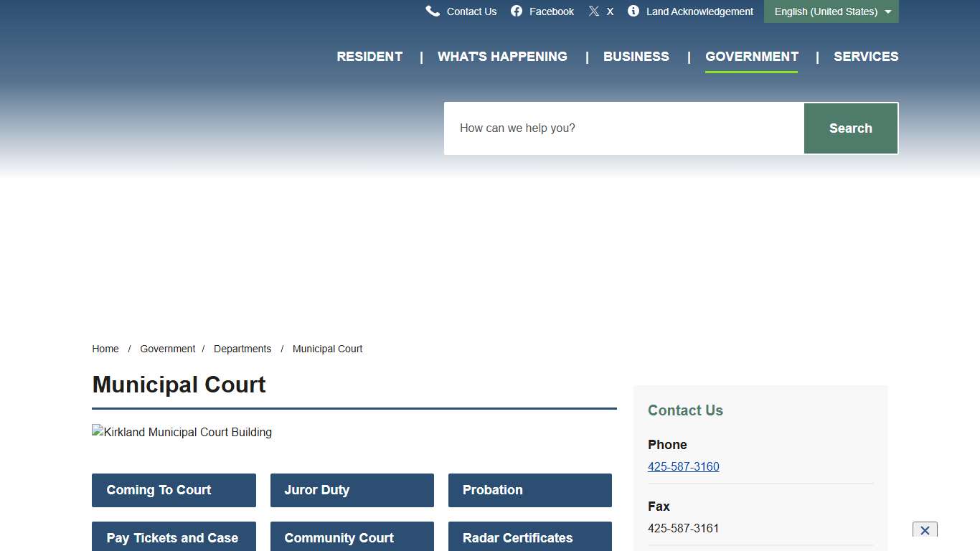Viewport: 980px width, 551px height.
Task: Open the RESIDENT menu
Action: [369, 56]
